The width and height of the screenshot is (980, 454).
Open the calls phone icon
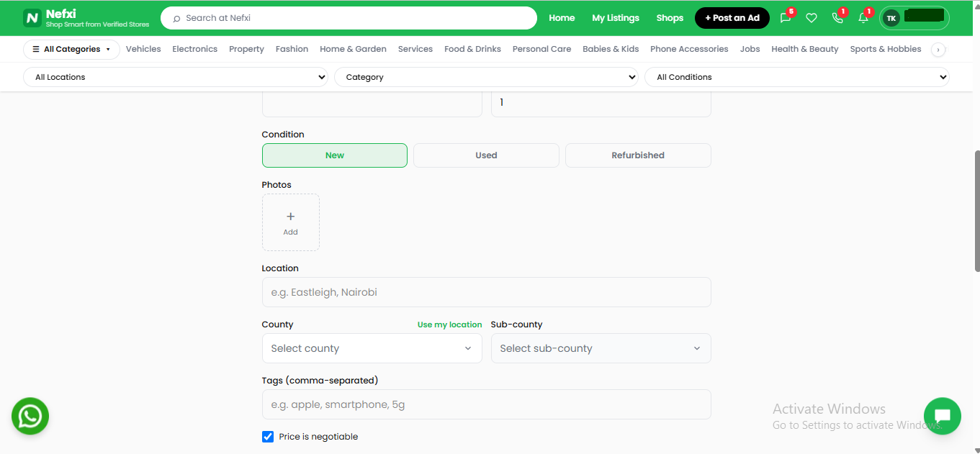[x=837, y=18]
